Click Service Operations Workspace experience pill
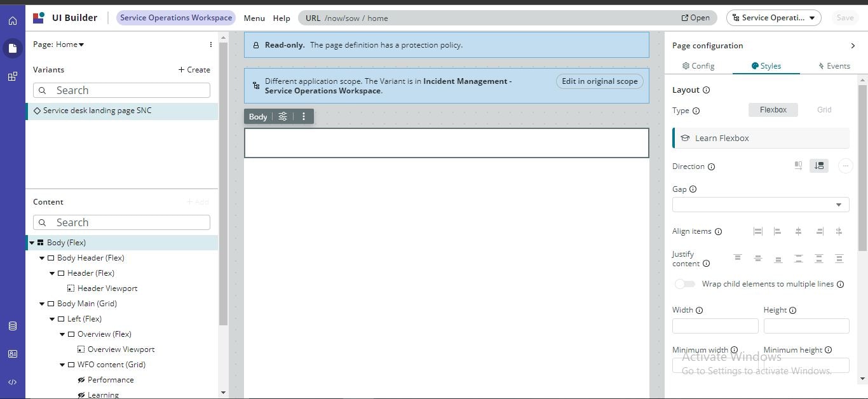Viewport: 868px width, 399px height. pyautogui.click(x=176, y=18)
